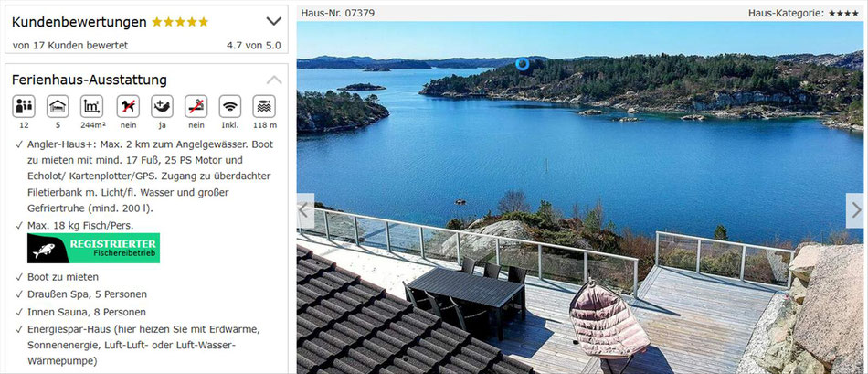Click the bedrooms icon showing 5
Screen dimensions: 868x374
click(x=58, y=106)
